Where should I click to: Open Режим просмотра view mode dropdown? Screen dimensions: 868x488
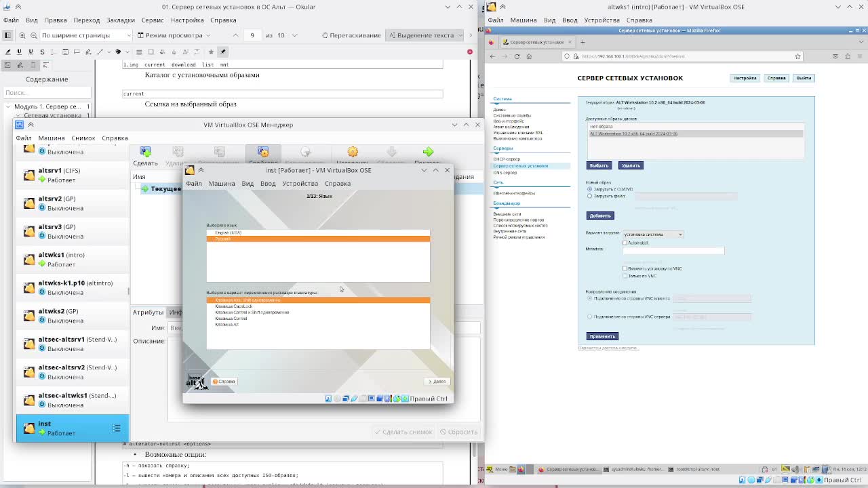coord(174,35)
